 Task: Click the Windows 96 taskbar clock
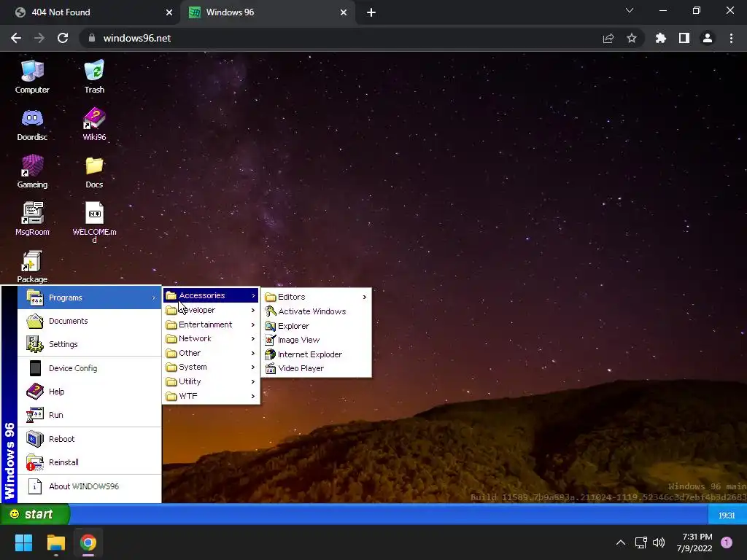pos(727,516)
